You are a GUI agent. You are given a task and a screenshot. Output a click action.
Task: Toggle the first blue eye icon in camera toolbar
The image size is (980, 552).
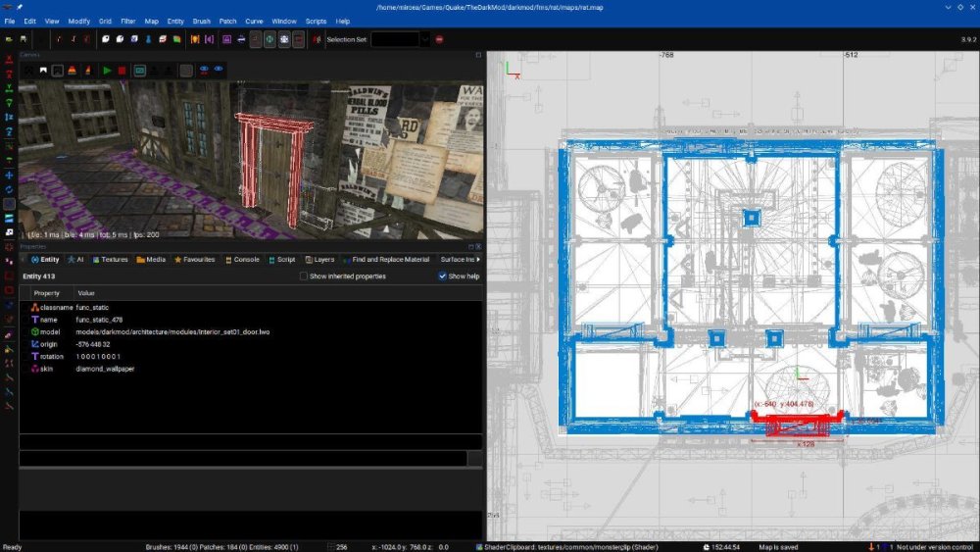pos(204,70)
